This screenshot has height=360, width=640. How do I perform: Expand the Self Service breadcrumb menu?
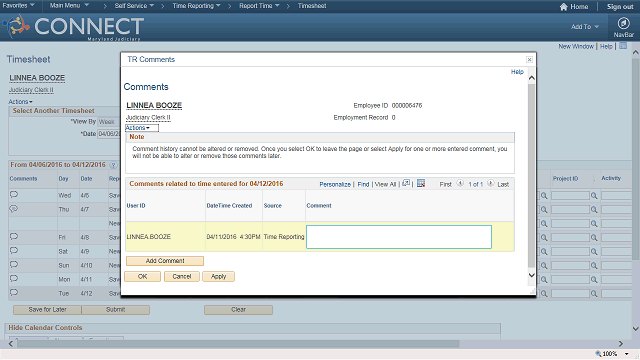point(134,6)
